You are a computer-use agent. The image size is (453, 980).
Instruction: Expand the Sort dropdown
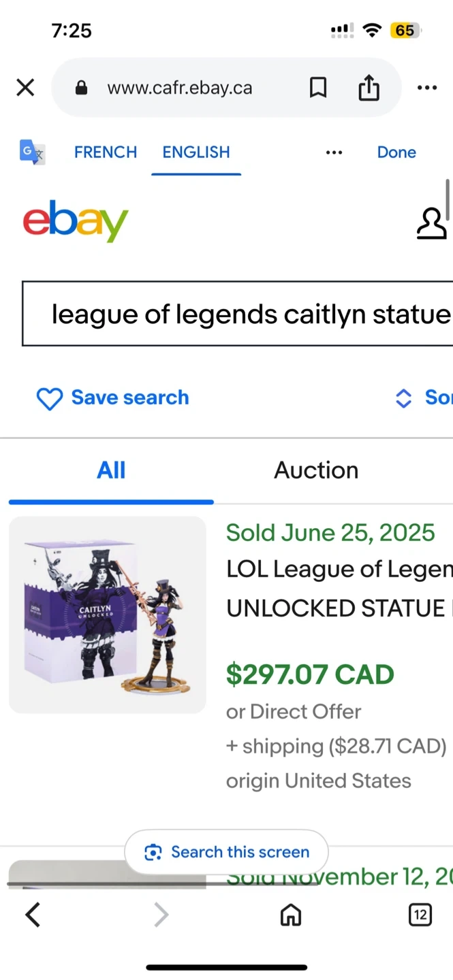pos(424,398)
